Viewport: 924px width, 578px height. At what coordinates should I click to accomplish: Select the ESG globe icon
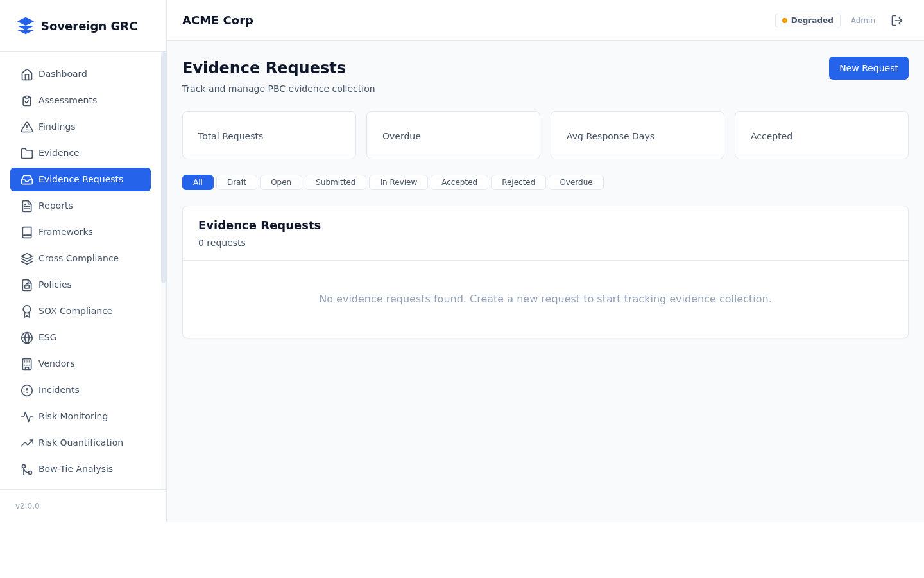27,337
